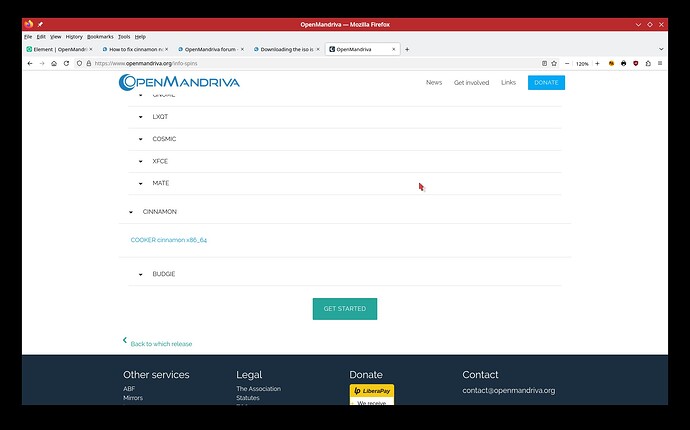Go back to the previous page
This screenshot has width=690, height=430.
click(30, 63)
